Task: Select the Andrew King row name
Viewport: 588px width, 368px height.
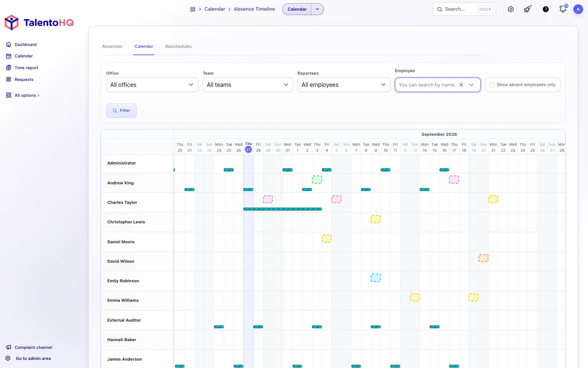Action: [x=121, y=183]
